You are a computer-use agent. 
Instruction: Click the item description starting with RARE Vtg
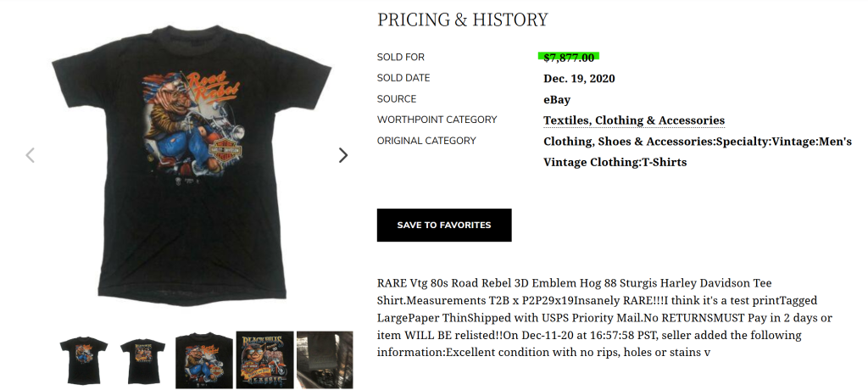[x=604, y=316]
